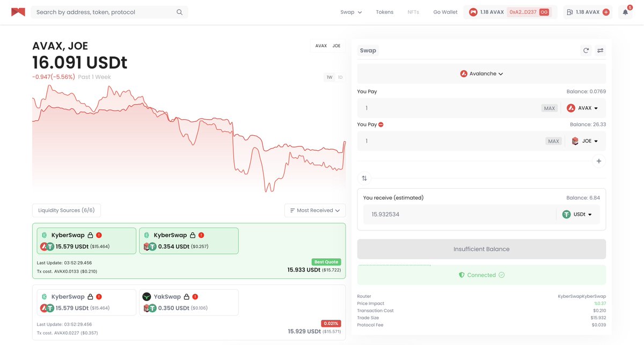Click the green progress bar above Connected

point(394,265)
